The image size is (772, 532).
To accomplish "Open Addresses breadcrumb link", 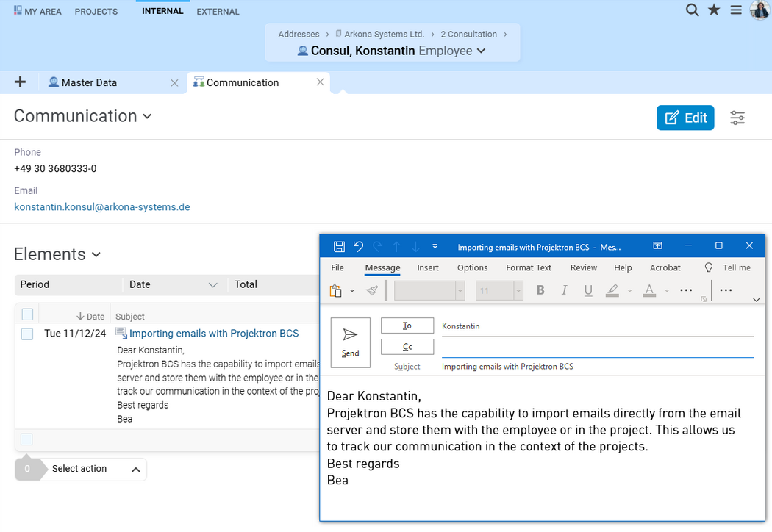I will click(299, 34).
